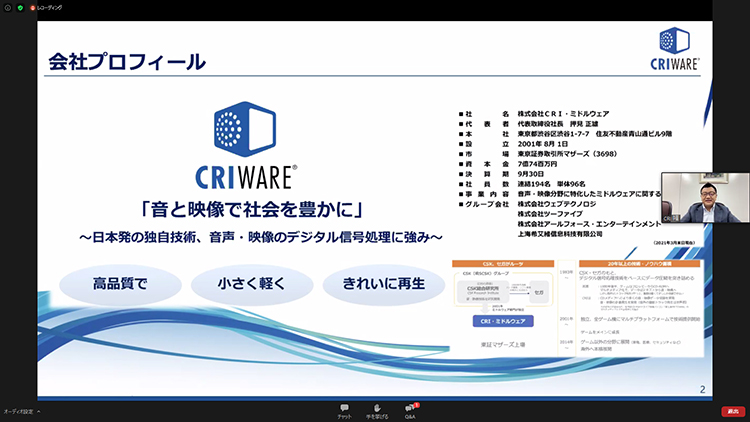Click the CRI・ミドルウェア blue box in diagram
This screenshot has height=422, width=750.
(x=503, y=321)
